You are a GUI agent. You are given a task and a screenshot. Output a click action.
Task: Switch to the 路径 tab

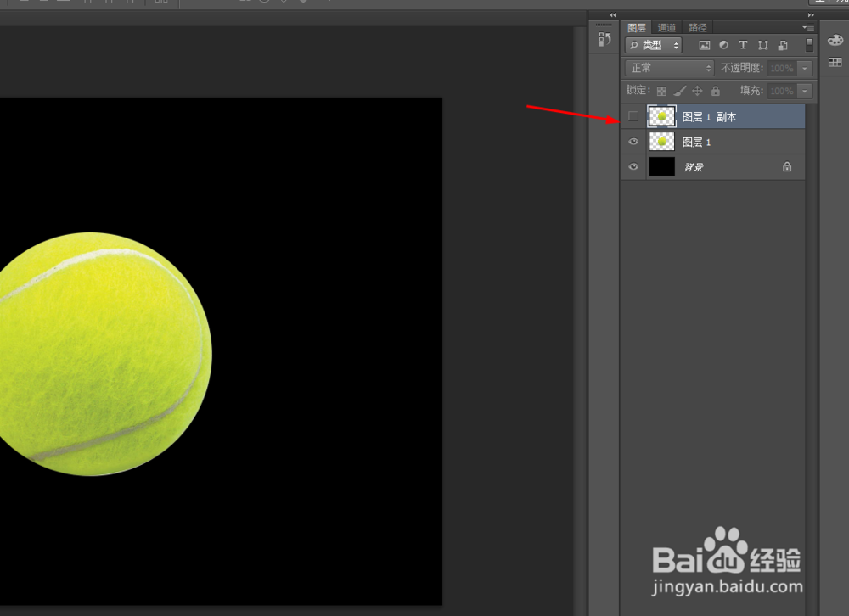tap(697, 28)
